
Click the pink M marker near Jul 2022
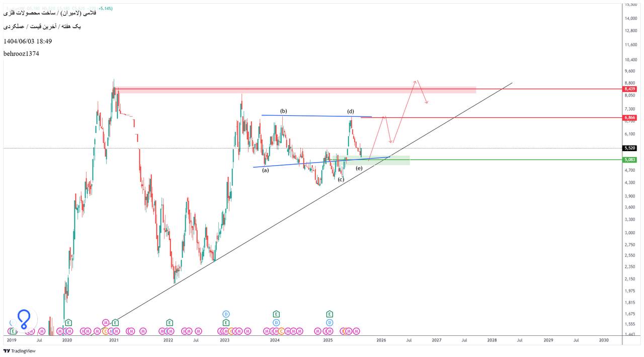tap(198, 331)
